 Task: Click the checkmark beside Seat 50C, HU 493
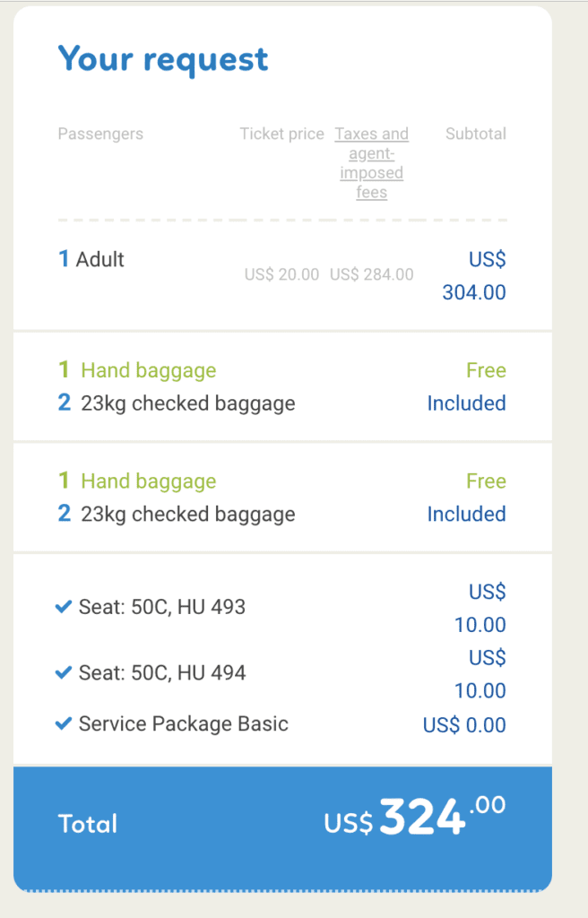pyautogui.click(x=63, y=606)
